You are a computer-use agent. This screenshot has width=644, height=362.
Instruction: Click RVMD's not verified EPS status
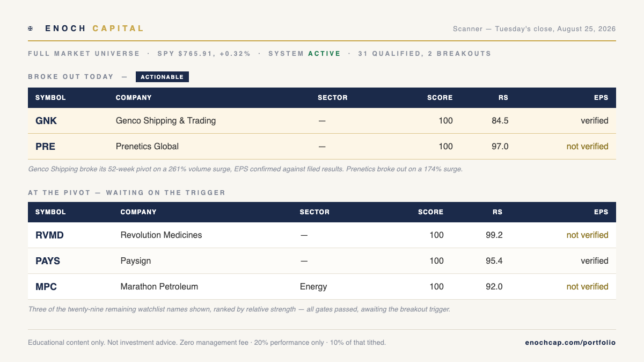(588, 235)
